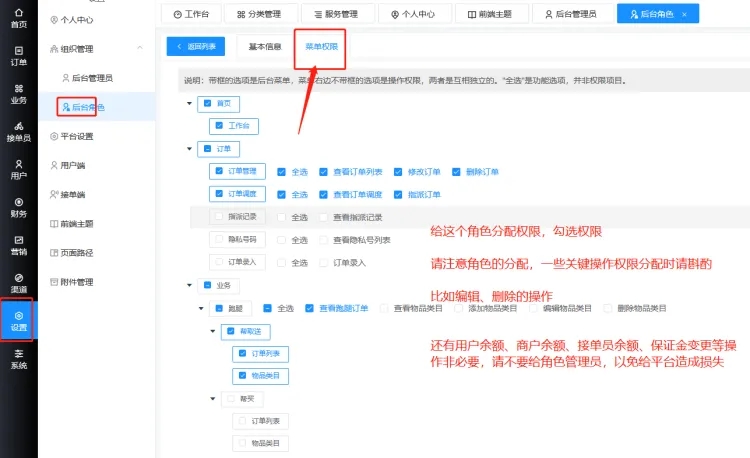
Task: Enable the 查看指派记录 checkbox
Action: pyautogui.click(x=324, y=217)
